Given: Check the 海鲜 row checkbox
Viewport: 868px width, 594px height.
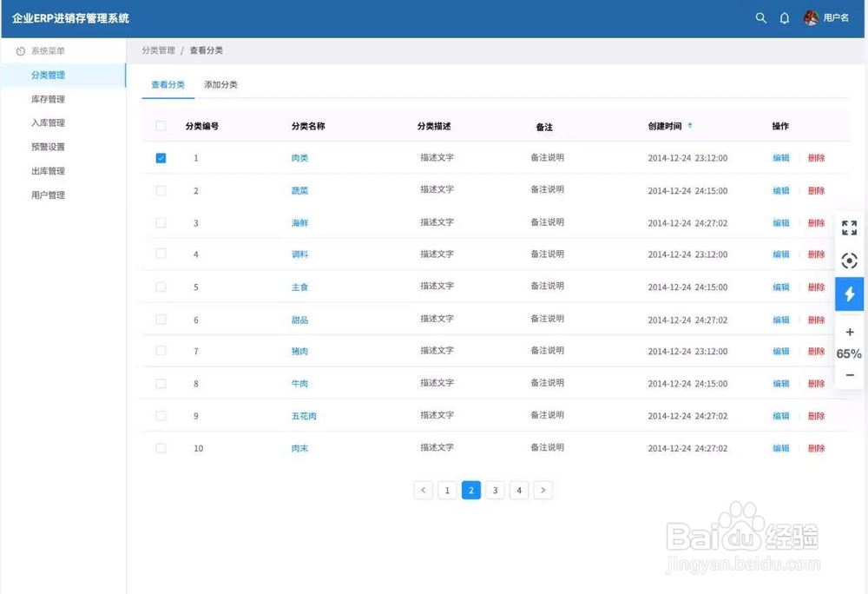Looking at the screenshot, I should pos(161,222).
